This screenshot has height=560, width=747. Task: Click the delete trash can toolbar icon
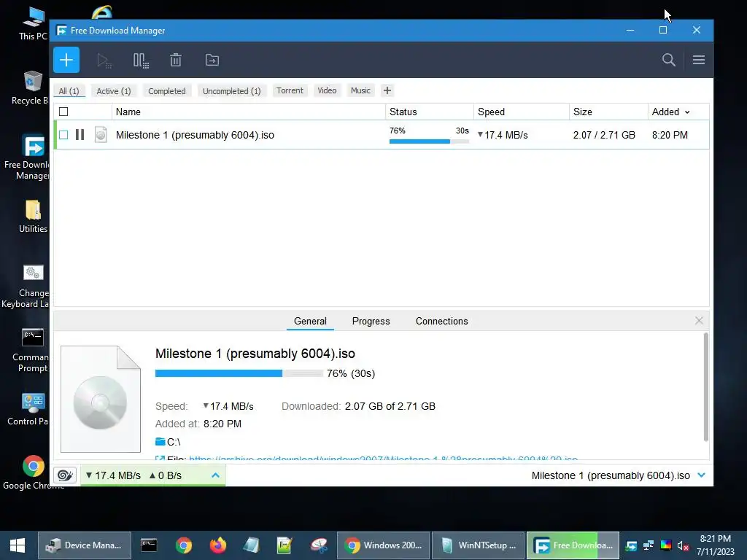click(x=176, y=60)
